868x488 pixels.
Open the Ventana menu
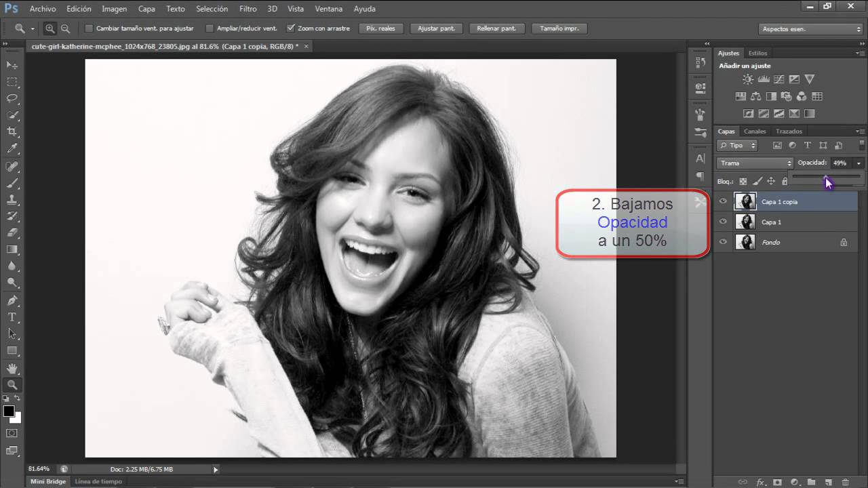(328, 9)
